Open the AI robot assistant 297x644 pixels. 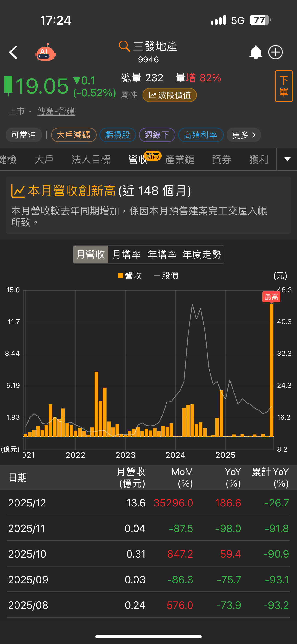click(46, 52)
